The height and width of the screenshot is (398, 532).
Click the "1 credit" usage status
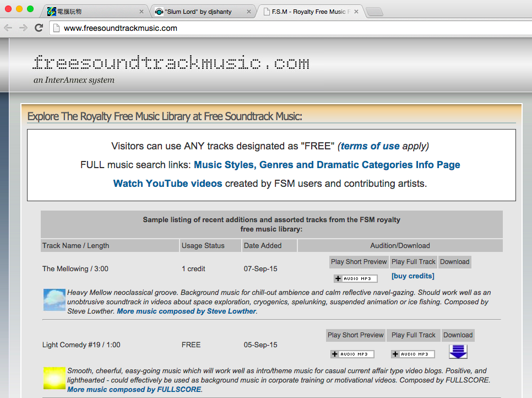(193, 268)
